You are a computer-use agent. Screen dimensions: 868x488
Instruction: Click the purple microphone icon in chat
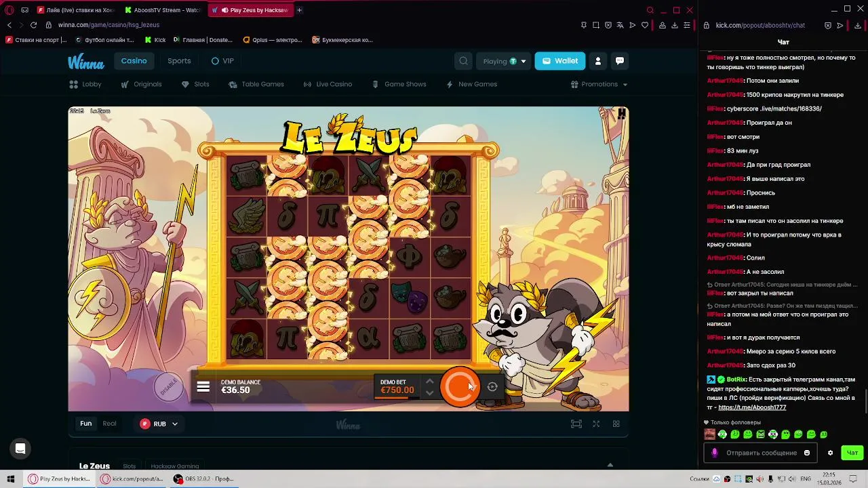714,453
